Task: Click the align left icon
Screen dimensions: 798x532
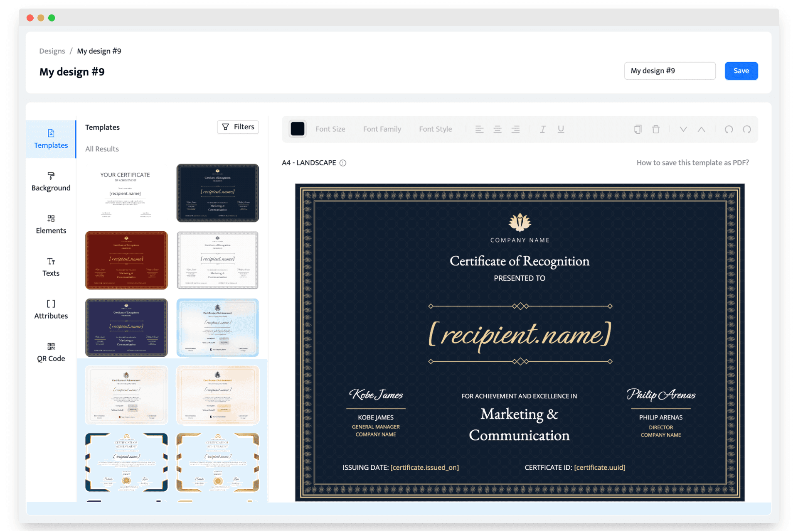Action: [479, 129]
